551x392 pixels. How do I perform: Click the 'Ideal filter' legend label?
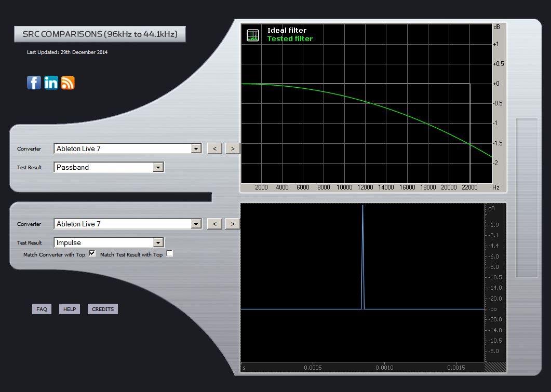(x=287, y=31)
